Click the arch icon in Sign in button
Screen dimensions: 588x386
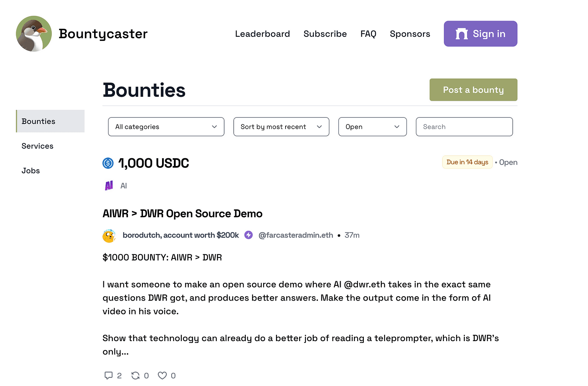pos(462,34)
